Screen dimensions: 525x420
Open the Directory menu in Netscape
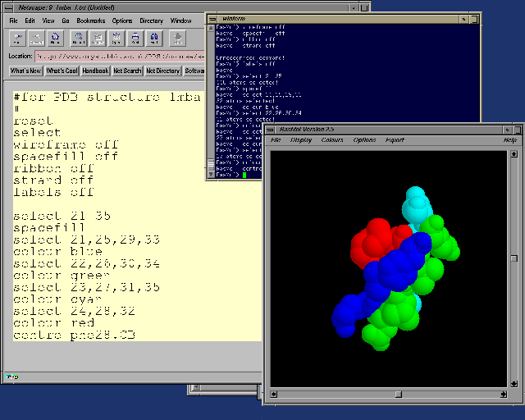coord(151,20)
